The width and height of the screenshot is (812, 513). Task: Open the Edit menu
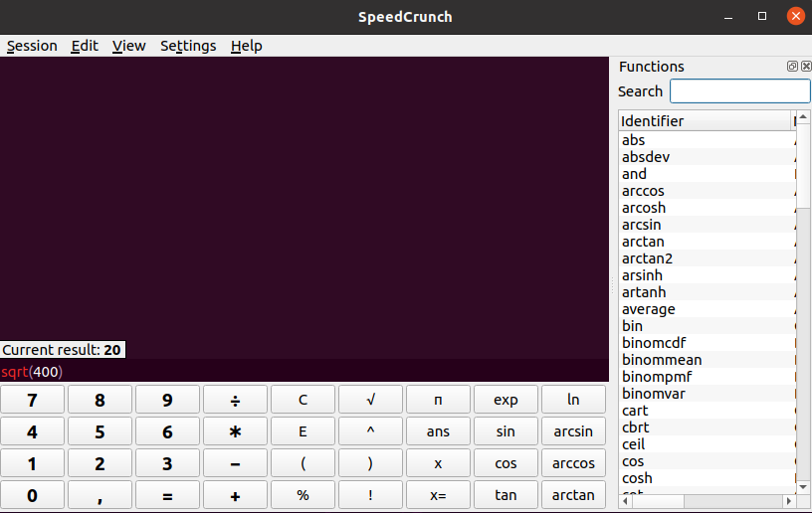[x=85, y=46]
